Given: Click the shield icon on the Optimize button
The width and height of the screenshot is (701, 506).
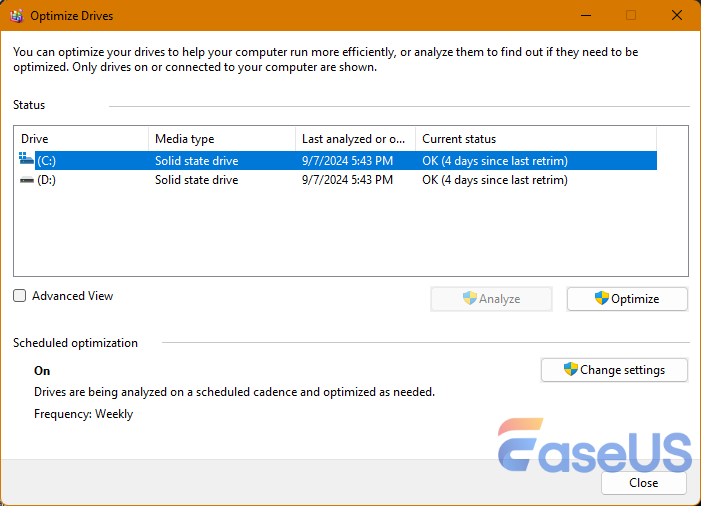Looking at the screenshot, I should 602,298.
